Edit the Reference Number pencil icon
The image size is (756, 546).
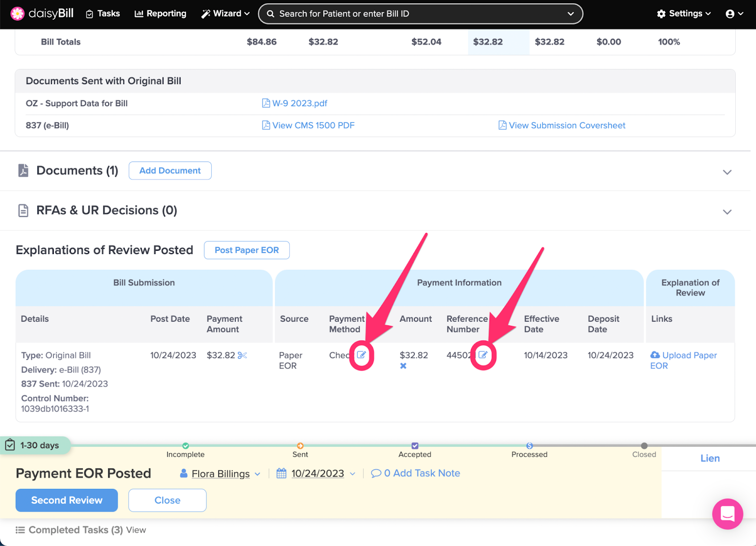coord(483,355)
